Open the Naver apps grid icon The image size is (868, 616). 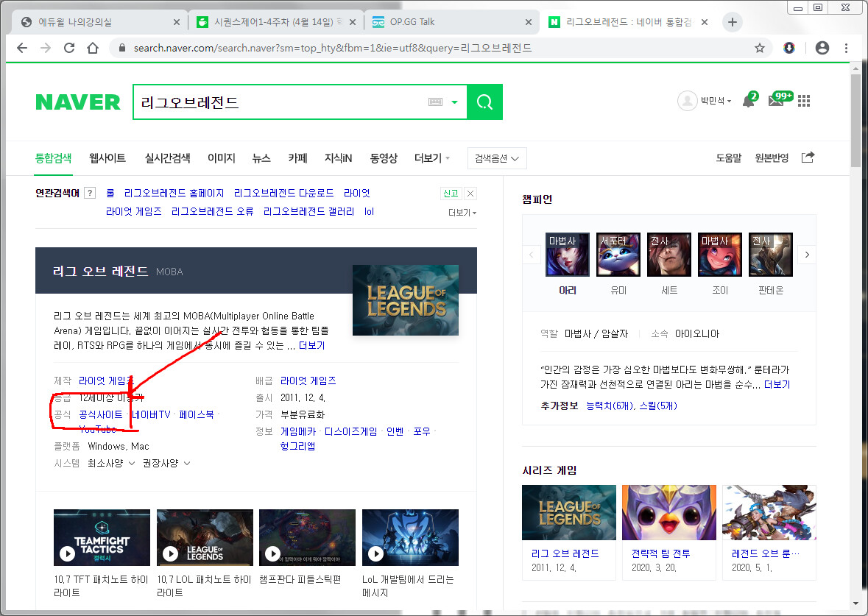804,102
